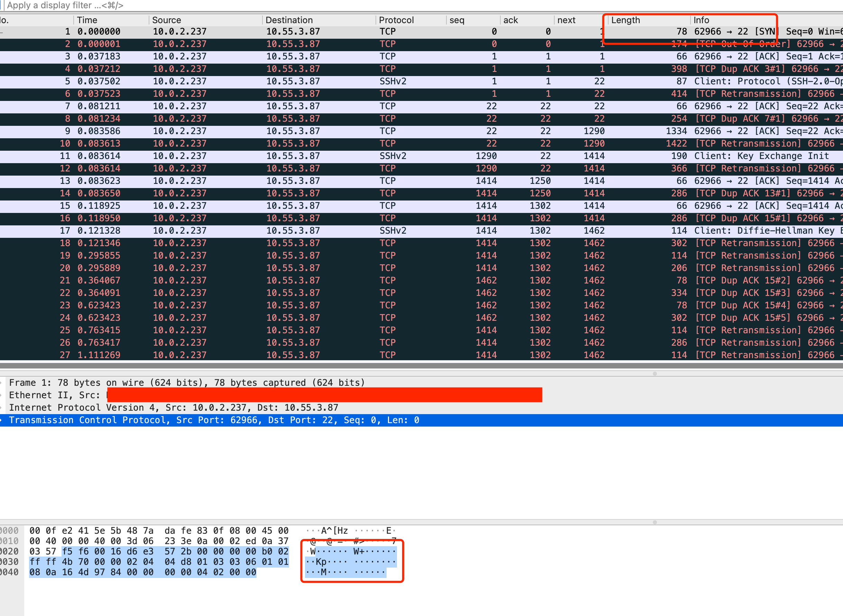Sort by the Protocol column header
843x616 pixels.
tap(396, 20)
